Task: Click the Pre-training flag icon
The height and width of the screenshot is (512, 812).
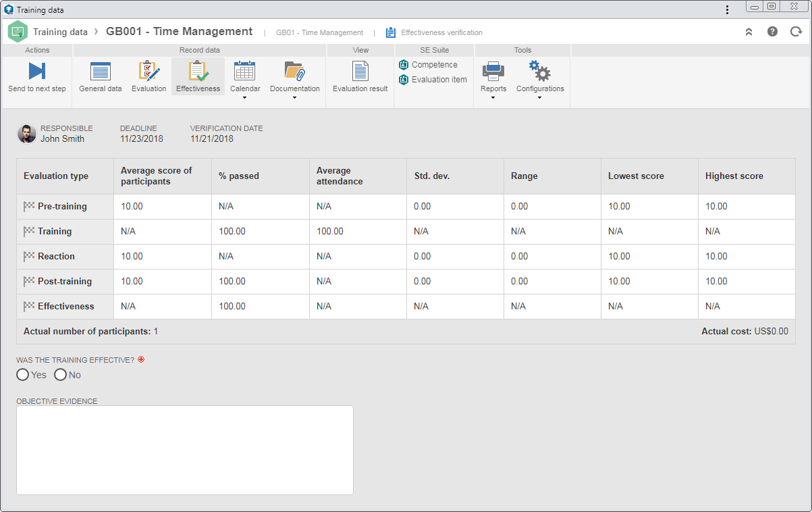Action: 29,206
